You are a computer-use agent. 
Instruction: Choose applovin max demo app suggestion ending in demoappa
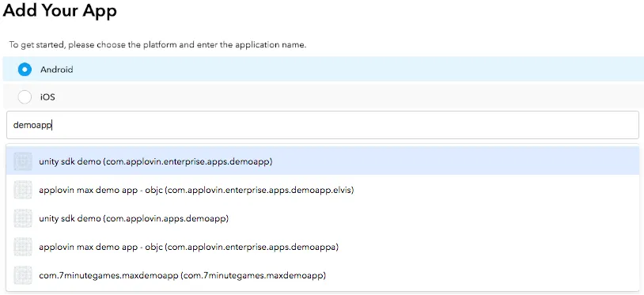click(323, 247)
